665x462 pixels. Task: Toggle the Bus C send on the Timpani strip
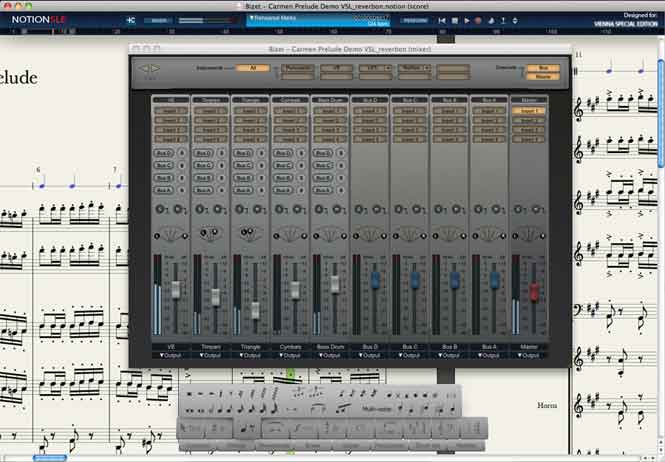pos(204,165)
